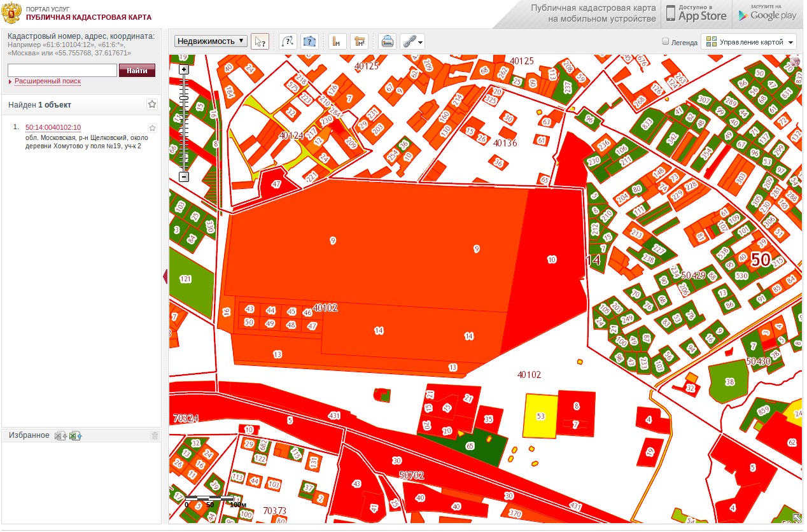Click the light green parcel numbered 38

pos(730,382)
